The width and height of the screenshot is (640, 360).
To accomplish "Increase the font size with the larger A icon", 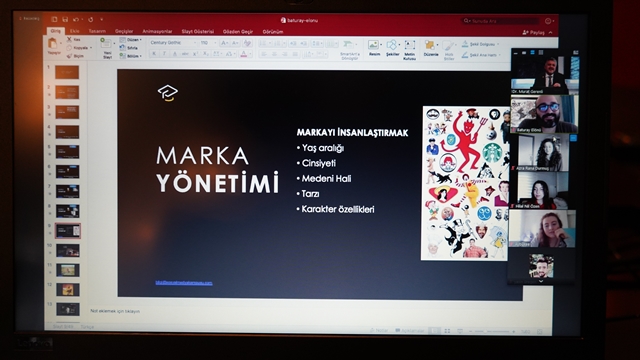I will pos(224,43).
